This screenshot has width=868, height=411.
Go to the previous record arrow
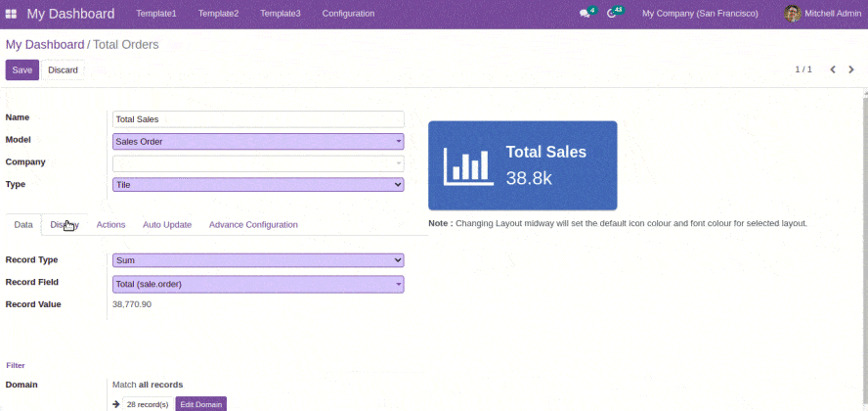tap(833, 69)
